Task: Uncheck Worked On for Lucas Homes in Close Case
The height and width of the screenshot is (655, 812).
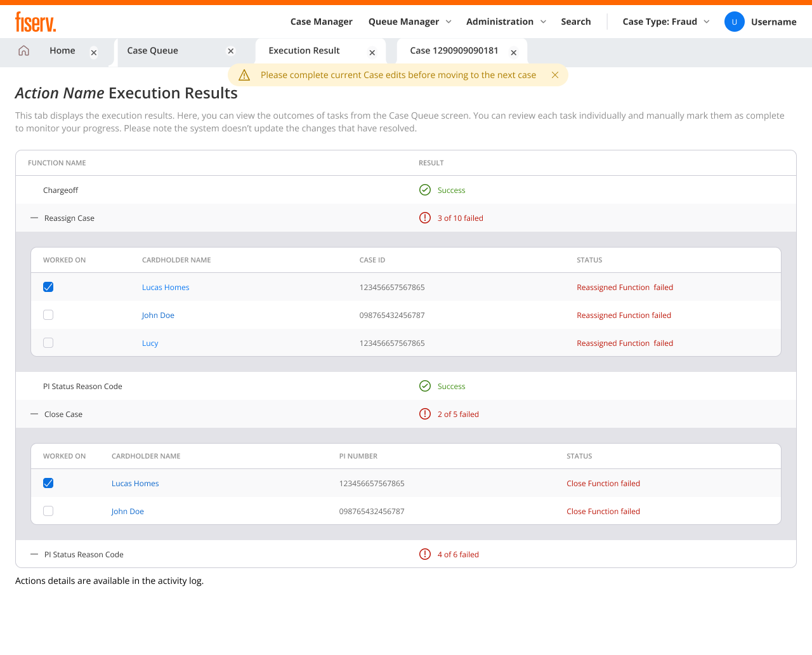Action: click(x=48, y=483)
